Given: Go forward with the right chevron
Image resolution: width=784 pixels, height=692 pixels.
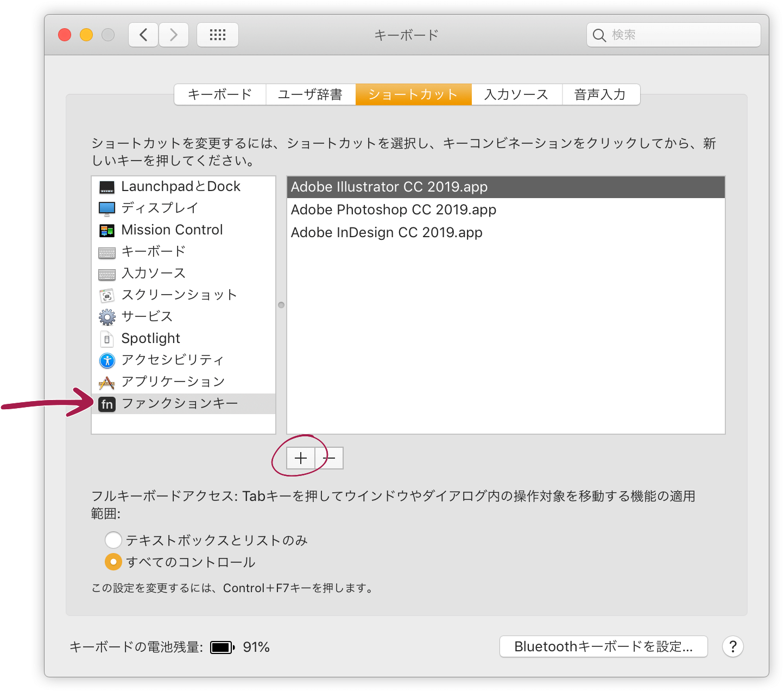Looking at the screenshot, I should click(174, 35).
